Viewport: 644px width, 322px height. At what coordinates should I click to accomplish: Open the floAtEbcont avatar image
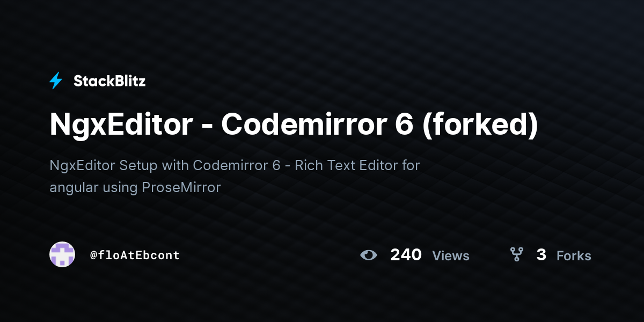62,254
